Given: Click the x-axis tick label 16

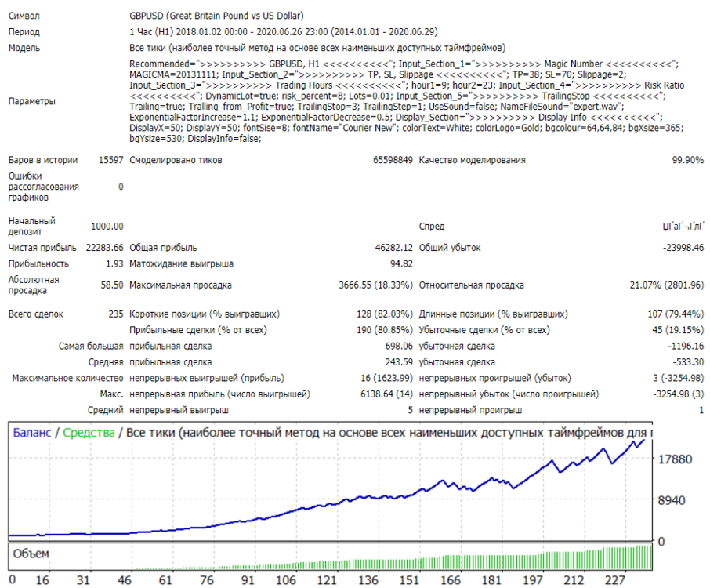Looking at the screenshot, I should [x=42, y=580].
